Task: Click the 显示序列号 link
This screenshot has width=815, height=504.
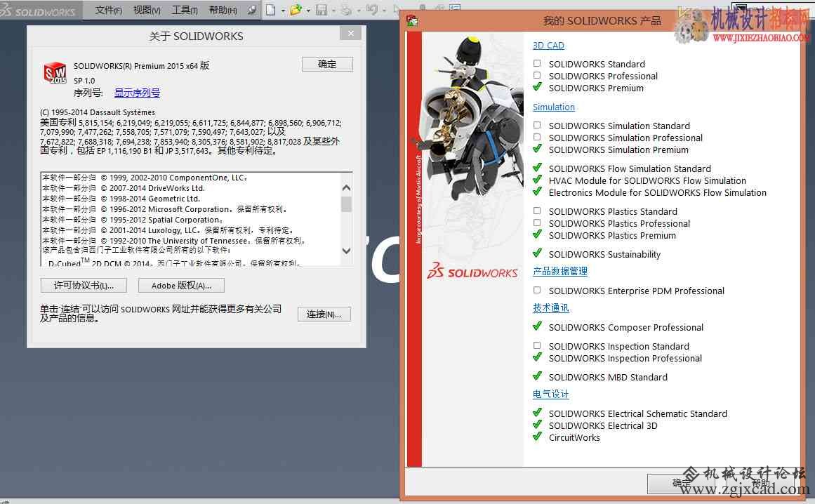Action: [137, 93]
